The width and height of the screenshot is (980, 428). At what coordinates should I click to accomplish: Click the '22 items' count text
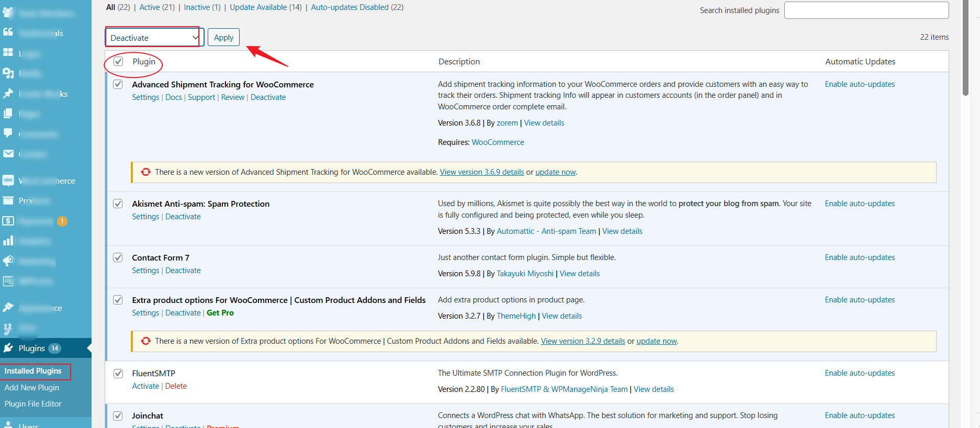[x=934, y=37]
